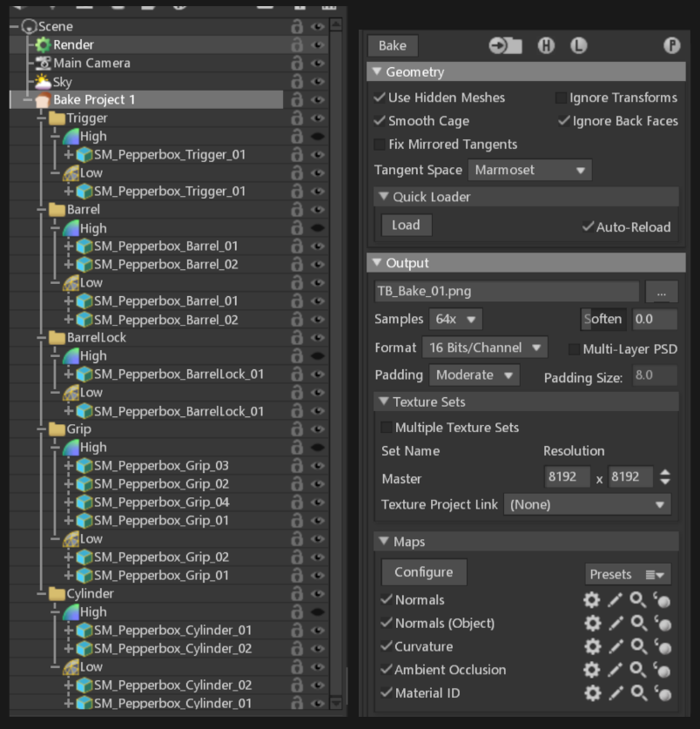Open the Tangent Space dropdown
The height and width of the screenshot is (729, 700).
tap(530, 170)
